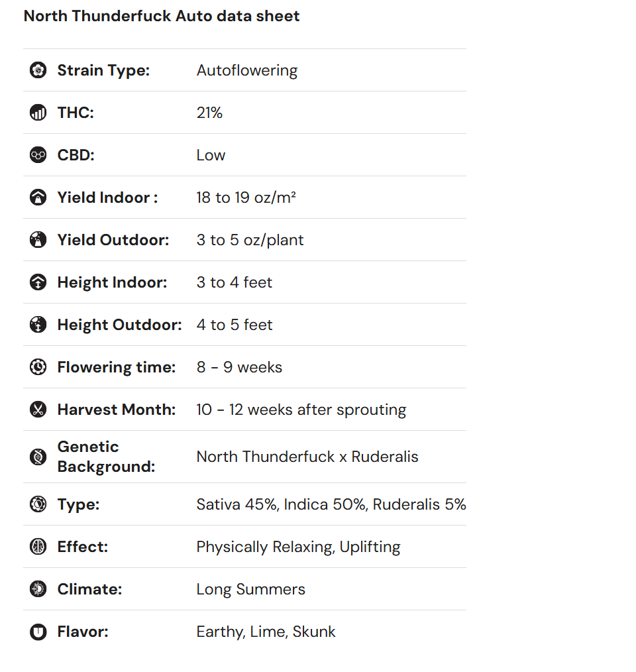Click the Yield Indoor house icon
Viewport: 636px width, 672px height.
[38, 197]
